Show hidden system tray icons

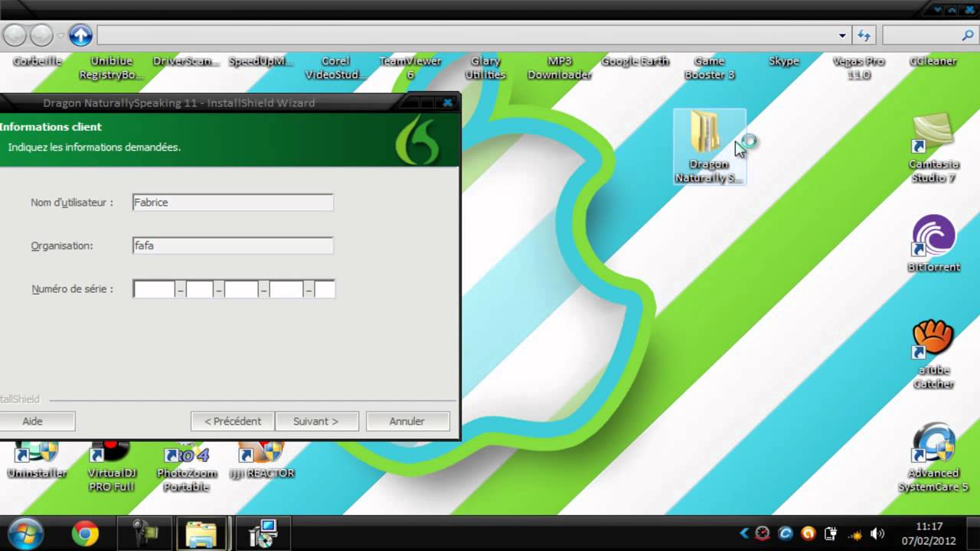743,533
